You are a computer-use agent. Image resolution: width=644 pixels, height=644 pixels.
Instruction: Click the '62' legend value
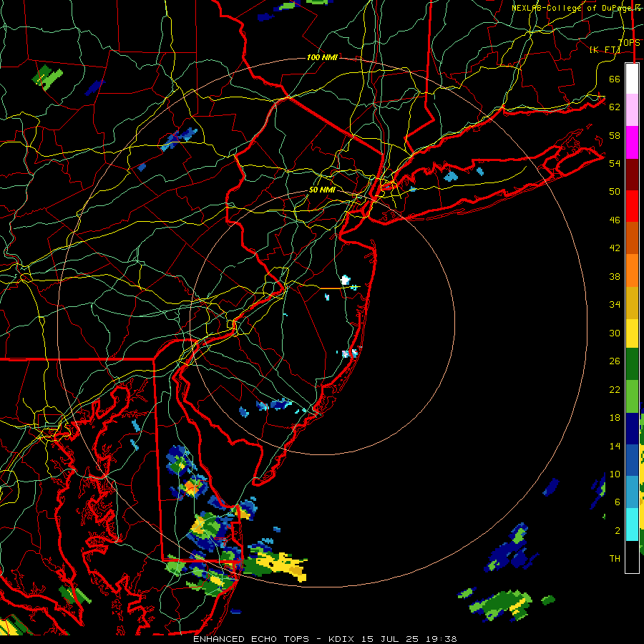click(x=615, y=107)
